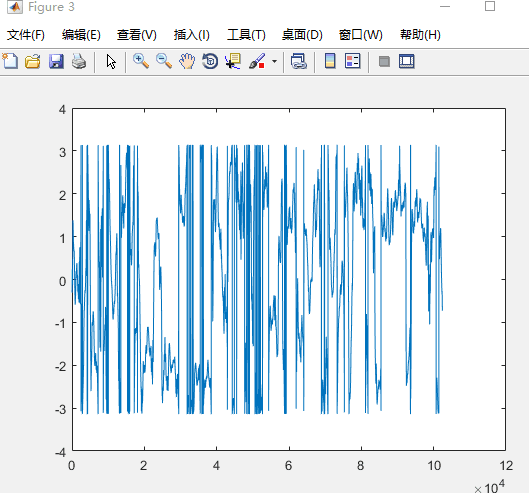Image resolution: width=529 pixels, height=493 pixels.
Task: Open the 文件(F) menu
Action: click(x=26, y=35)
